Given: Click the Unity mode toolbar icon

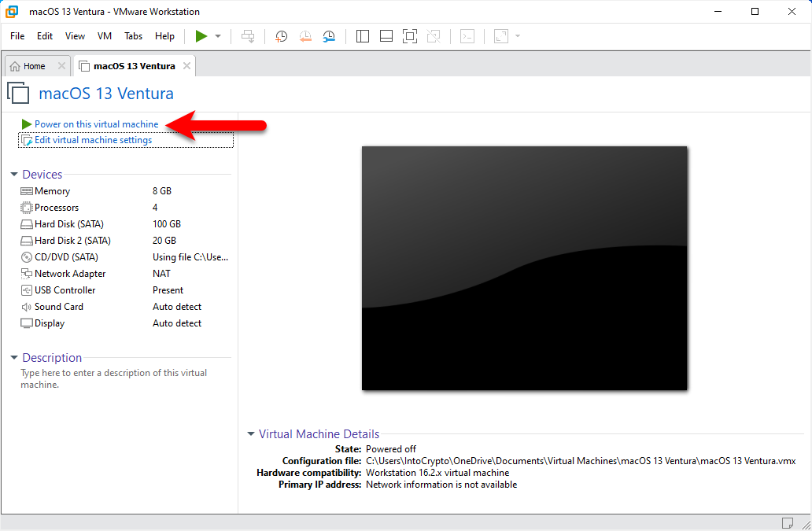Looking at the screenshot, I should click(x=434, y=36).
